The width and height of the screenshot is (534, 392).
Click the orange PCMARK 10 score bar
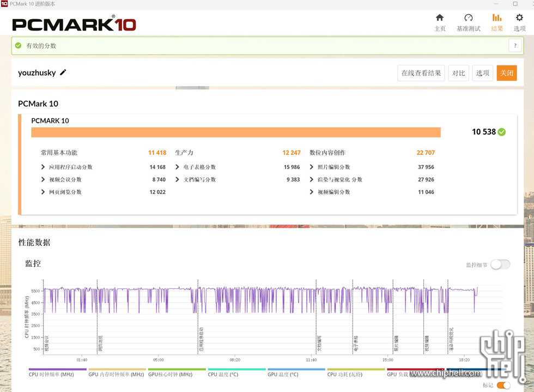(x=235, y=132)
